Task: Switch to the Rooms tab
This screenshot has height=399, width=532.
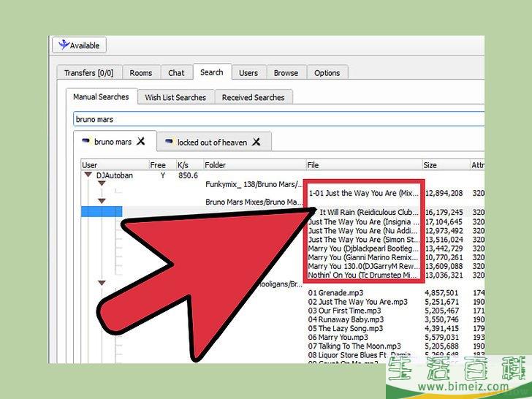Action: coord(141,73)
